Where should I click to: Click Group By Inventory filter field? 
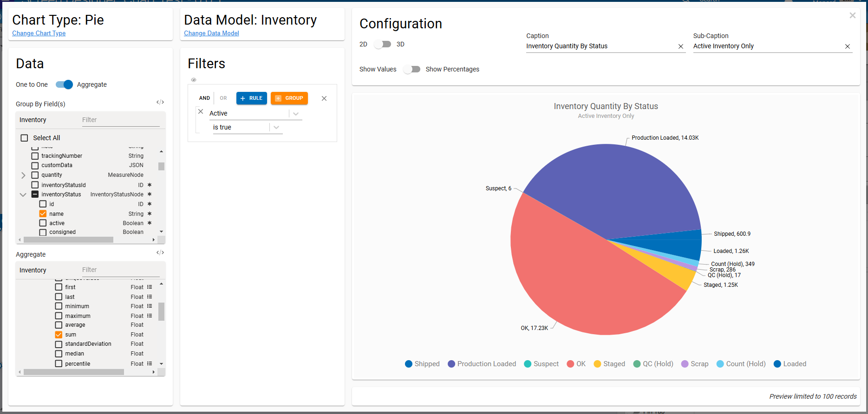click(121, 120)
